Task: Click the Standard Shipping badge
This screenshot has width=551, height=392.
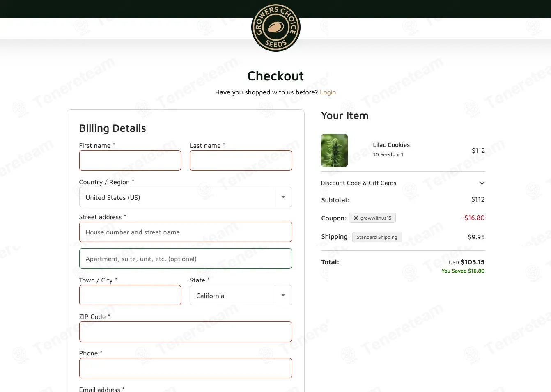Action: 377,237
